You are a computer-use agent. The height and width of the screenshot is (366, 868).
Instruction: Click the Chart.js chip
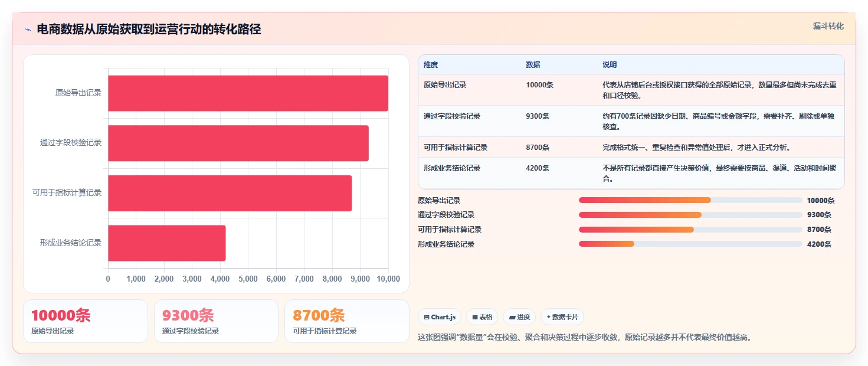tap(440, 317)
